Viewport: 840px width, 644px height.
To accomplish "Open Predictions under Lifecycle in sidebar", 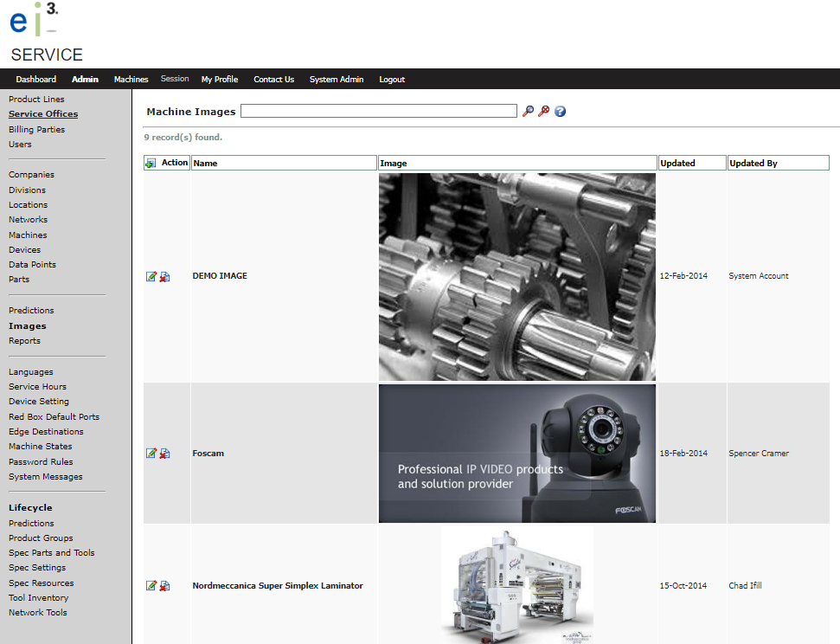I will [31, 524].
